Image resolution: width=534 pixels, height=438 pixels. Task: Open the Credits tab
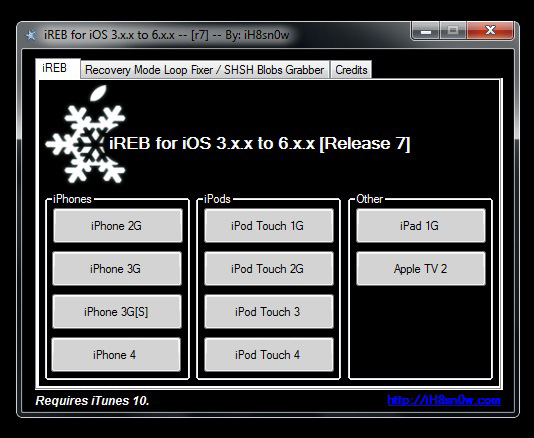351,70
